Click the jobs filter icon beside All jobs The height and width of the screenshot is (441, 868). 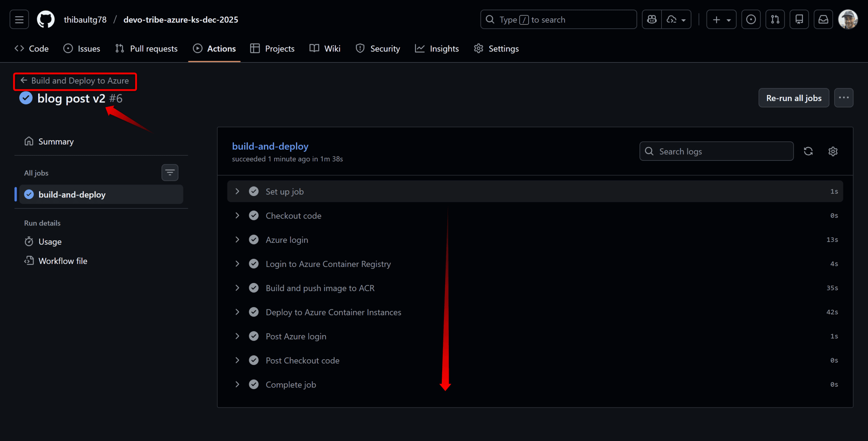click(170, 173)
